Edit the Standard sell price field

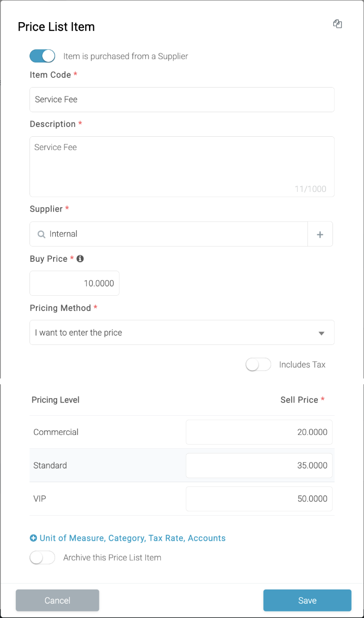(x=259, y=465)
